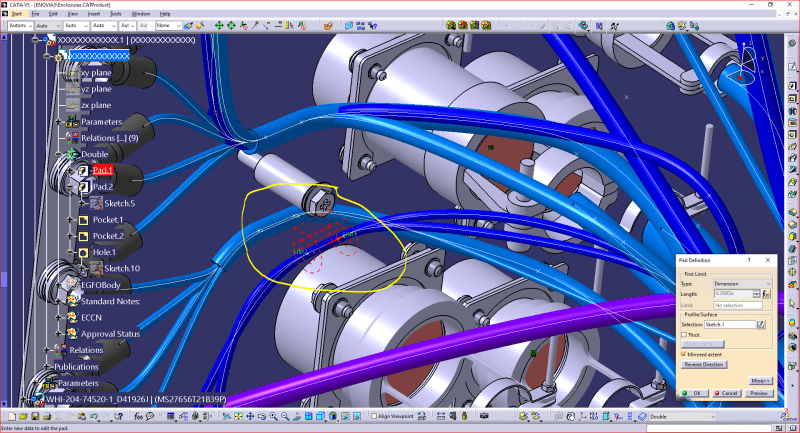800x433 pixels.
Task: Click the Save floppy disk icon
Action: click(x=35, y=416)
